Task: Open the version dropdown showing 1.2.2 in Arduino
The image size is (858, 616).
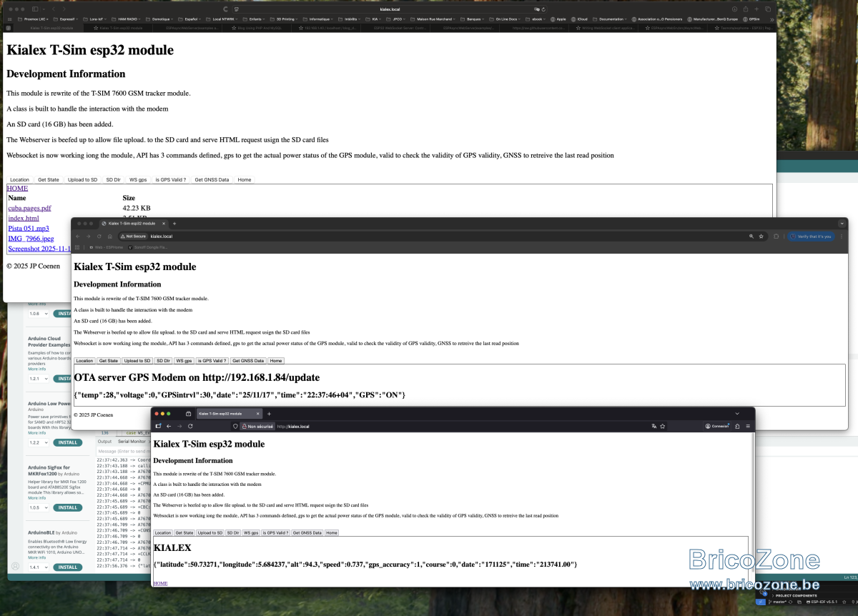Action: [39, 442]
